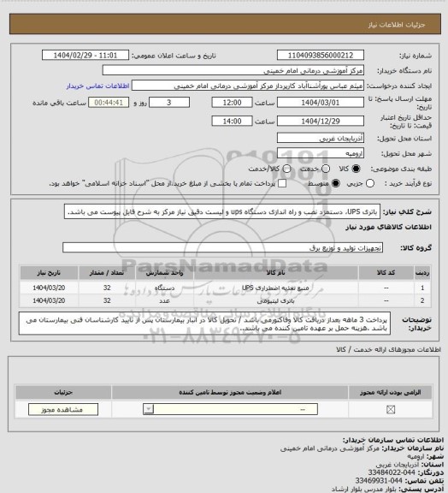Click the الزامی بودن ارائه مجوز header
This screenshot has height=493, width=448.
pyautogui.click(x=390, y=392)
